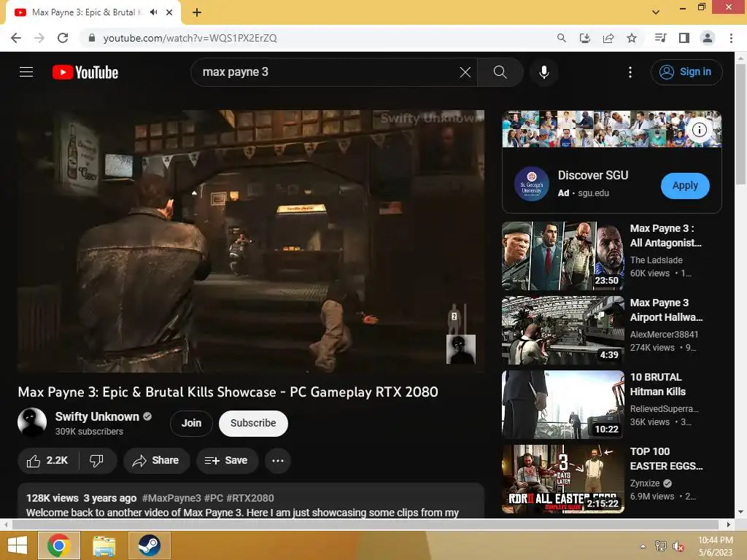Click share this page icon
This screenshot has height=560, width=747.
(608, 38)
